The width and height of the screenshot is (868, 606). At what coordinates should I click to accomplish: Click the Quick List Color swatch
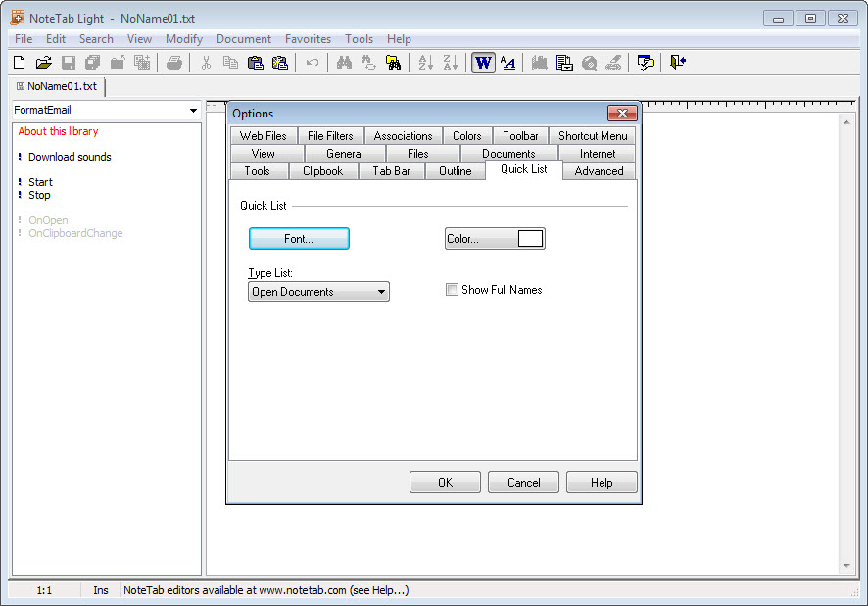point(530,239)
